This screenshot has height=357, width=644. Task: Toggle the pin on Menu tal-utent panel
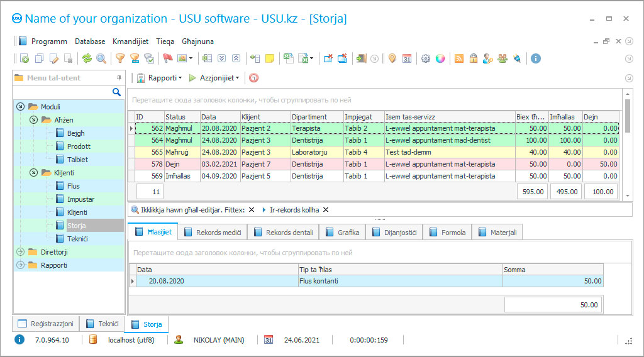click(x=119, y=78)
